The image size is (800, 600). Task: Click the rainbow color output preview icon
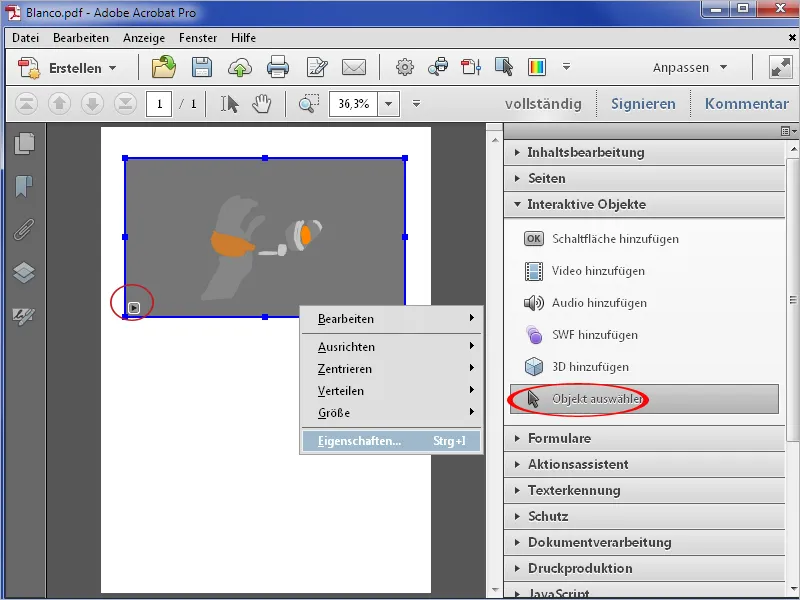coord(537,67)
